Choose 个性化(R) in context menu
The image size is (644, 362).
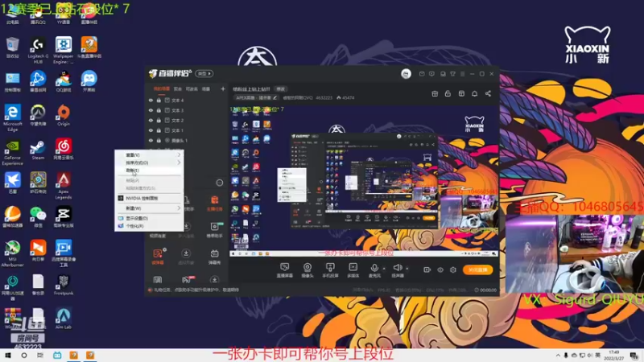point(149,226)
